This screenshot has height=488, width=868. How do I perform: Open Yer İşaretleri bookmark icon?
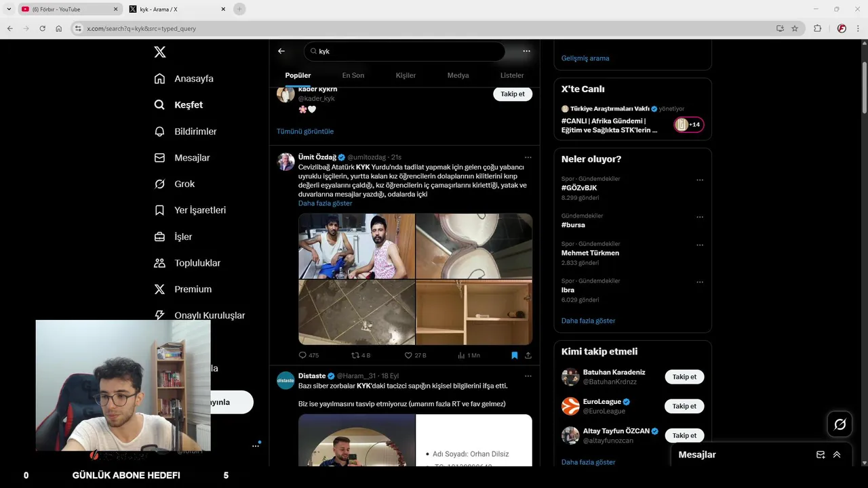159,210
